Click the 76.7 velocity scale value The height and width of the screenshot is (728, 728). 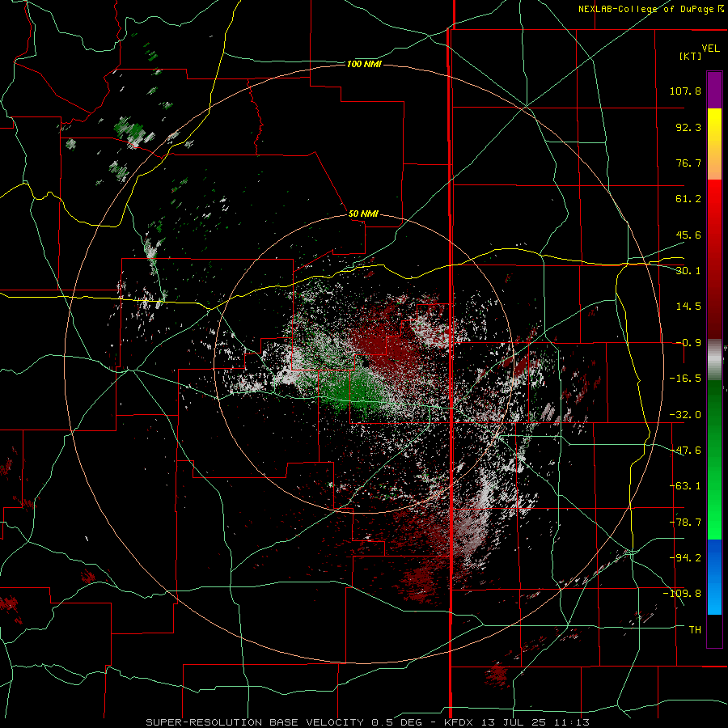pos(688,163)
